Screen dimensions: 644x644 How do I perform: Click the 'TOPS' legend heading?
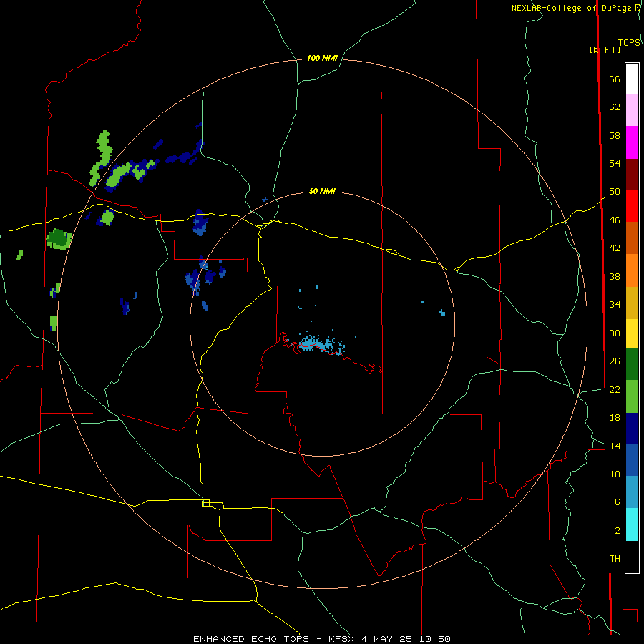(x=629, y=43)
